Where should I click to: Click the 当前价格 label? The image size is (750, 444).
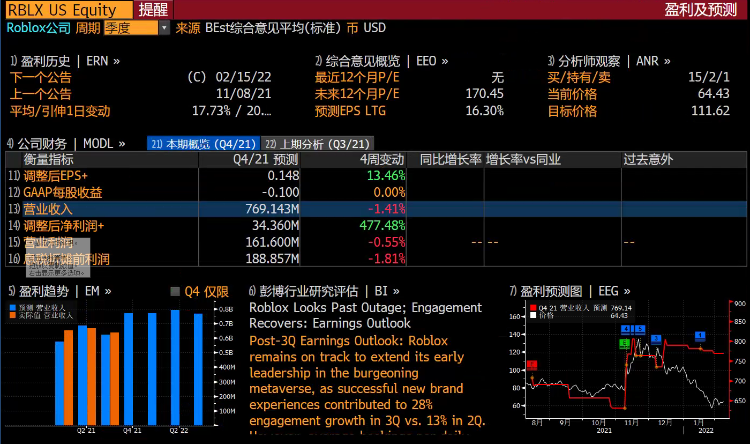(572, 94)
